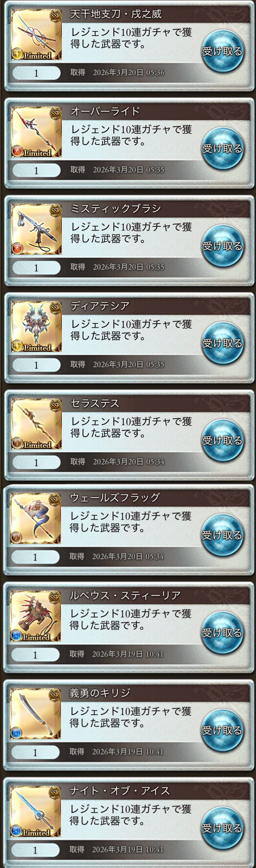Tap the セラステス weapon icon

(37, 424)
